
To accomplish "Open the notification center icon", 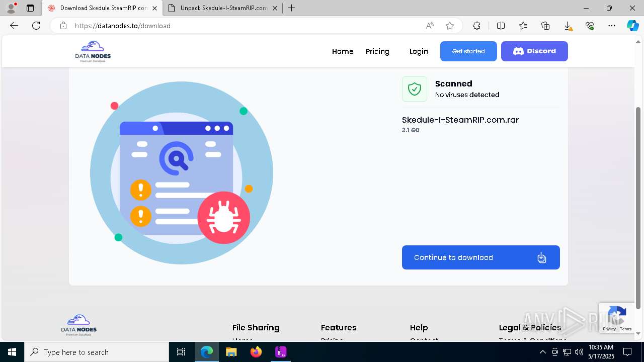I will (627, 352).
